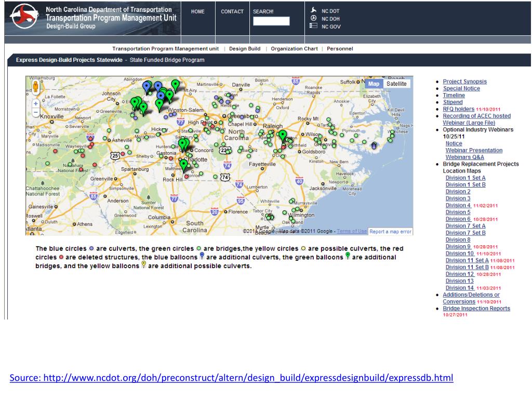
Task: Click the green balloon marker near Raleigh
Action: [x=283, y=136]
